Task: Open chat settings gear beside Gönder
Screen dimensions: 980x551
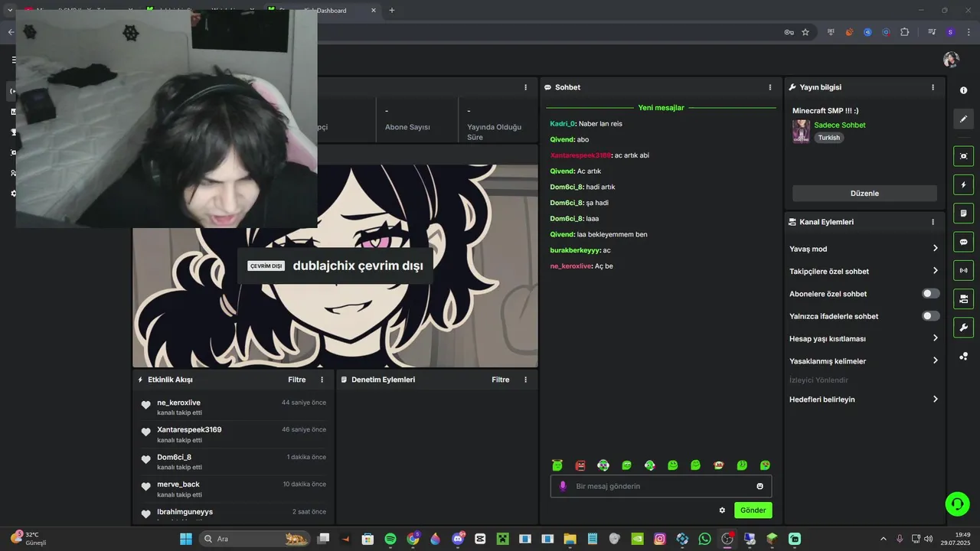Action: coord(722,510)
